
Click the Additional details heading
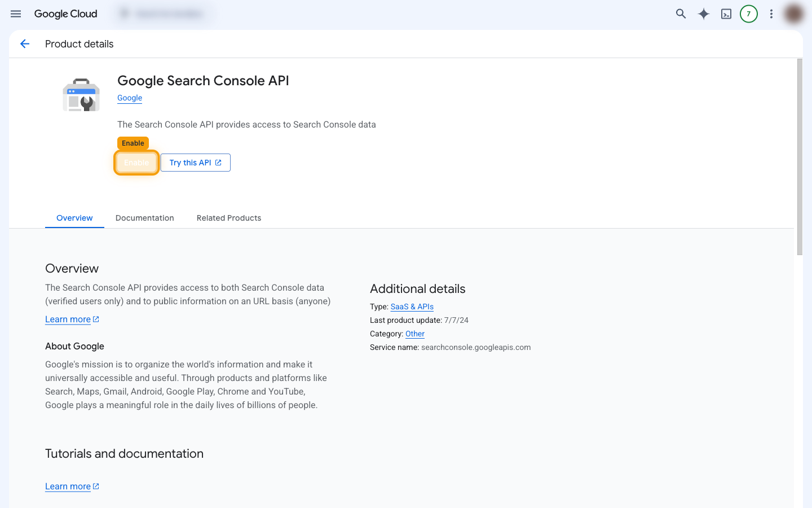(418, 288)
